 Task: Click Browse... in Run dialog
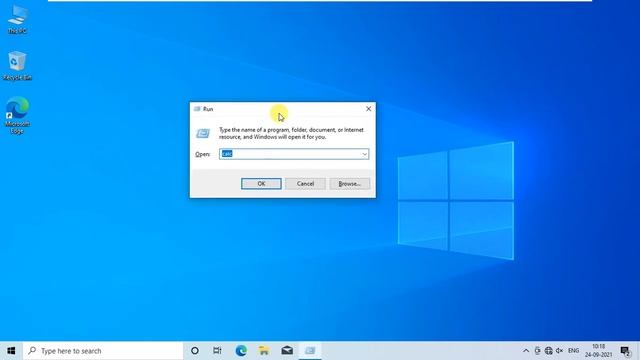350,184
